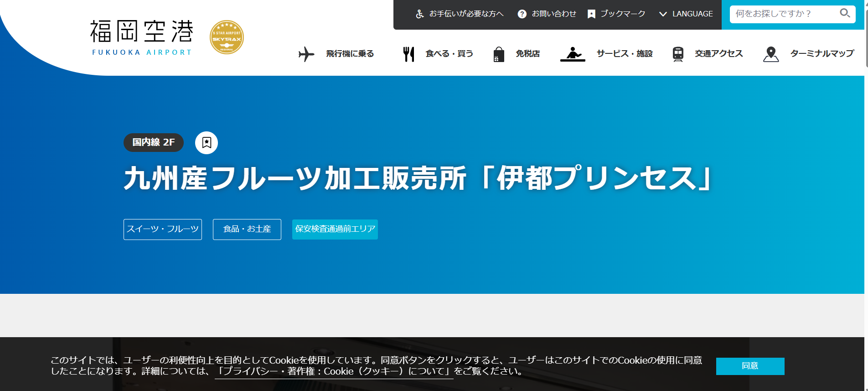The width and height of the screenshot is (868, 391).
Task: Click the duty-free shopping bag icon
Action: [x=499, y=54]
